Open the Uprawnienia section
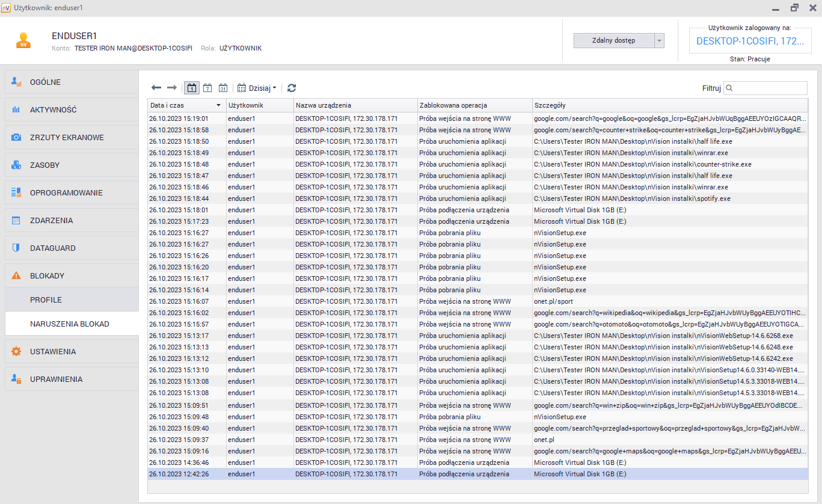The image size is (822, 504). coord(72,380)
